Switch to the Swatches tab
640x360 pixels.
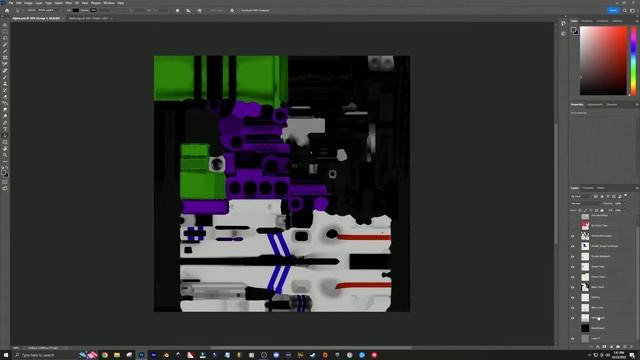[x=587, y=21]
